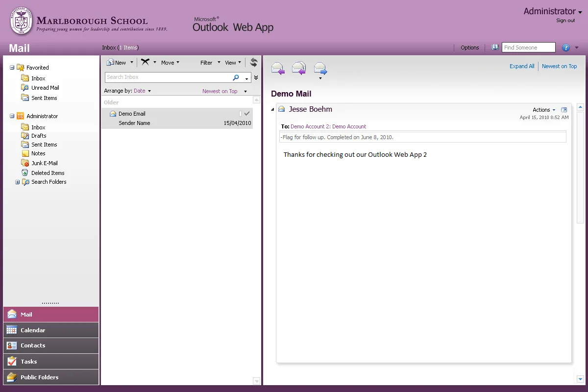Click Sign out

(x=565, y=21)
